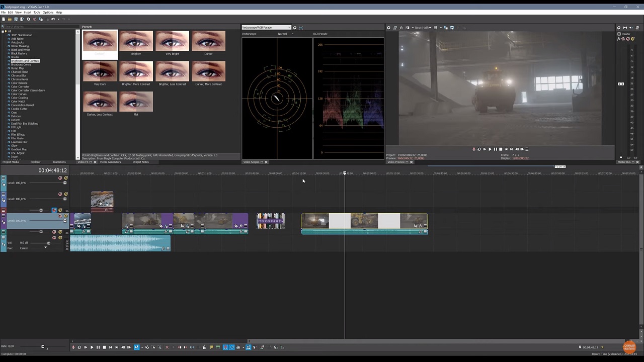Open the Pan Center dropdown on audio track
644x362 pixels.
tap(45, 248)
